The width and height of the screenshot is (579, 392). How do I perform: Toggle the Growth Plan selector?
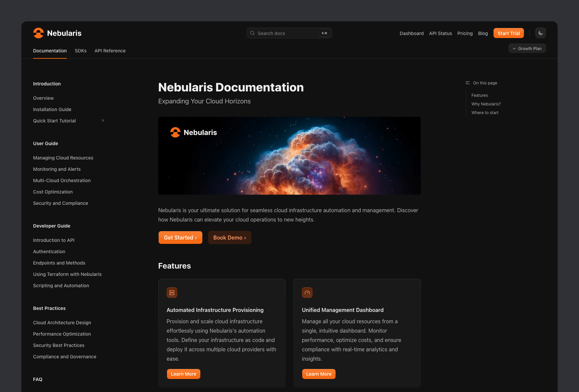[527, 48]
